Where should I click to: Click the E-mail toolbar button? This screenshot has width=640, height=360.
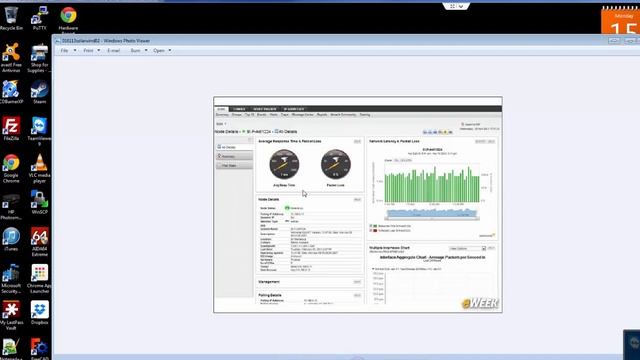coord(113,51)
